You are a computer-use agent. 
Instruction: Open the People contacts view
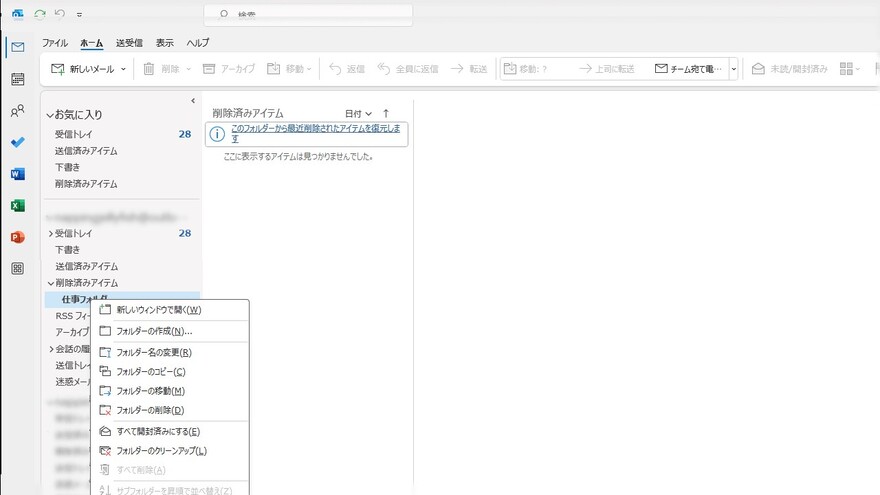pyautogui.click(x=17, y=111)
